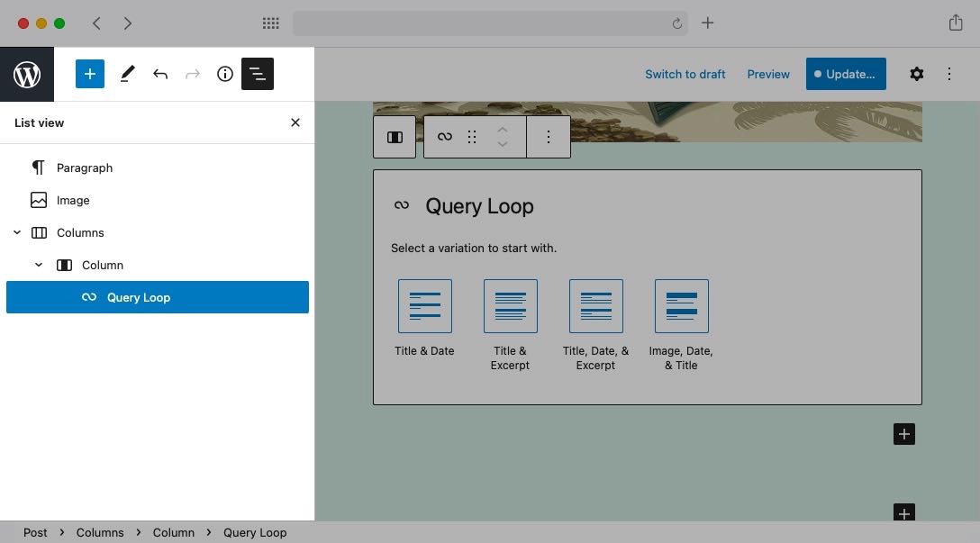Click the WordPress logo icon
This screenshot has height=543, width=980.
click(x=26, y=74)
